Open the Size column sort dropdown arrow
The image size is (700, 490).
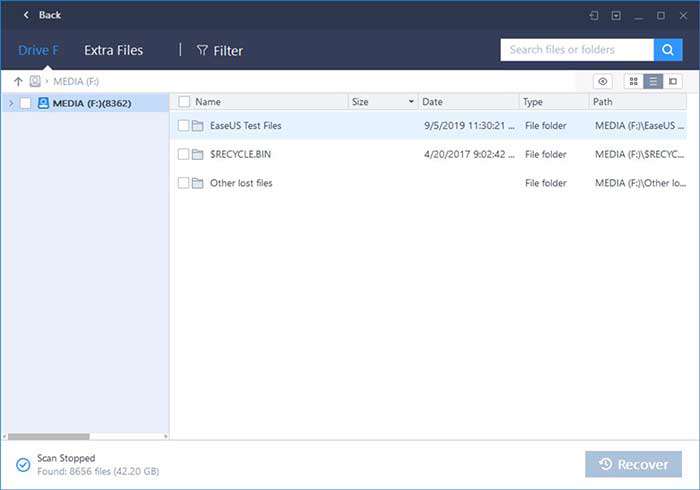411,102
